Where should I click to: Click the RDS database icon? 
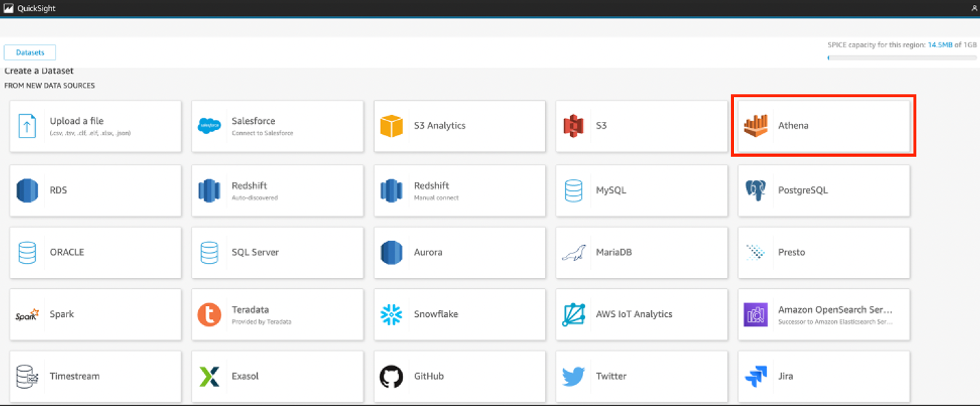coord(27,190)
